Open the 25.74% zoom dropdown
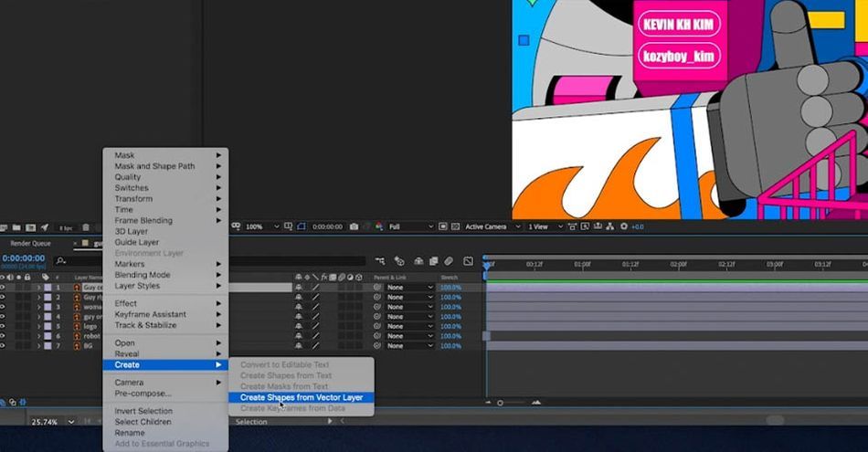Image resolution: width=868 pixels, height=452 pixels. 53,422
